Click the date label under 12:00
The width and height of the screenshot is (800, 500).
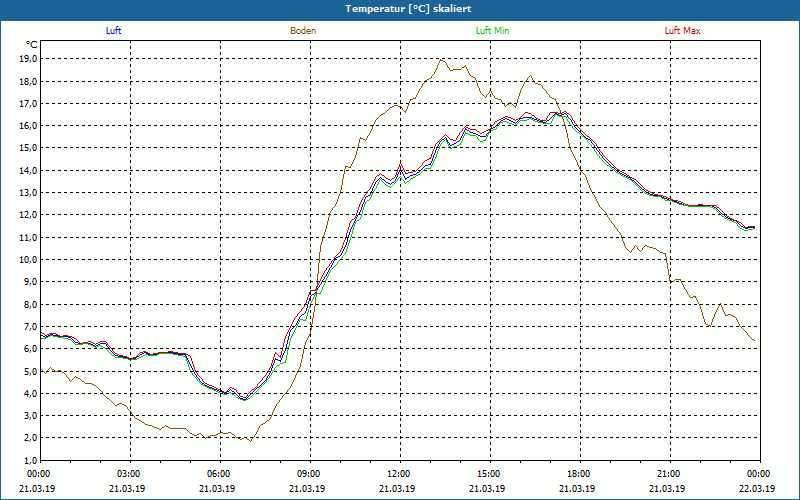click(397, 488)
